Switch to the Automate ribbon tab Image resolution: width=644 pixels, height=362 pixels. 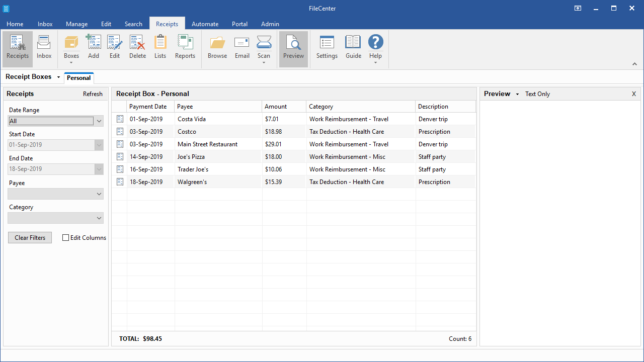205,24
